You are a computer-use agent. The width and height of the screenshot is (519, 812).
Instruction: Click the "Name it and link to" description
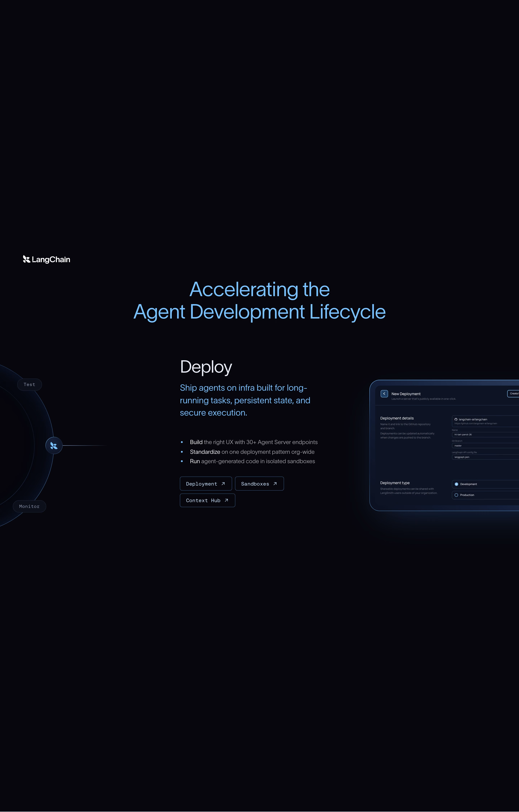click(x=405, y=426)
